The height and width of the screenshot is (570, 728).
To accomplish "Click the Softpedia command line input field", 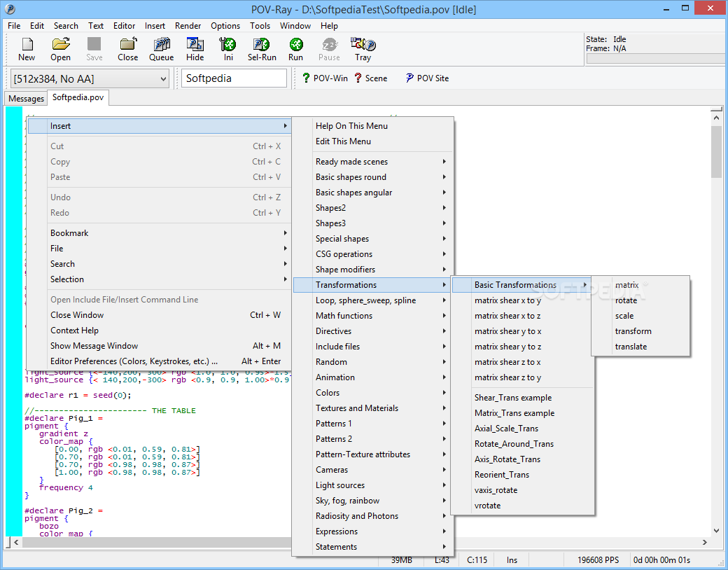I will pyautogui.click(x=234, y=78).
